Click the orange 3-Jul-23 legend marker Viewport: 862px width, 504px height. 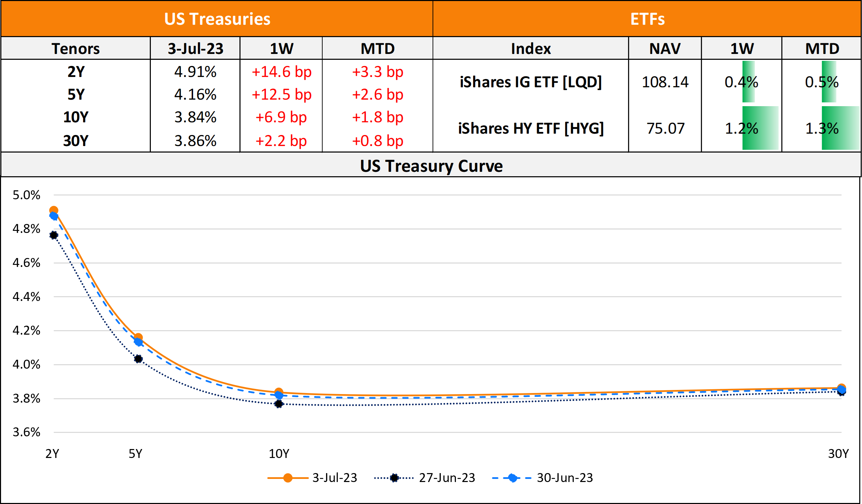coord(288,478)
